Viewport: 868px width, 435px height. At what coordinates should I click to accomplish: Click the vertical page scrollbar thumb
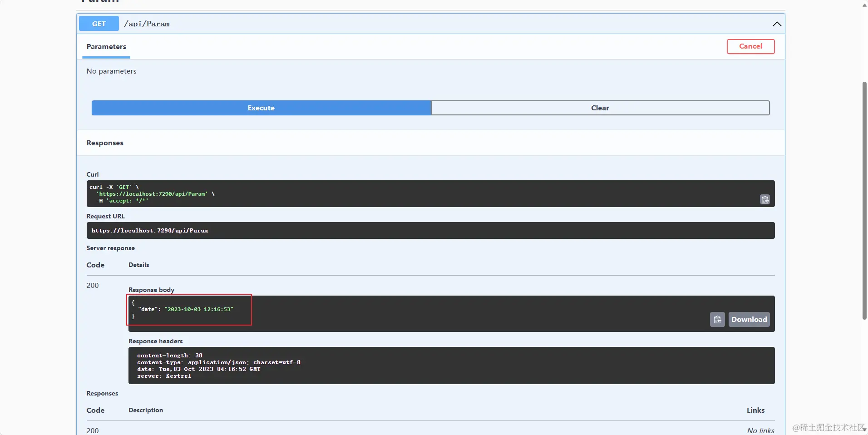[864, 201]
